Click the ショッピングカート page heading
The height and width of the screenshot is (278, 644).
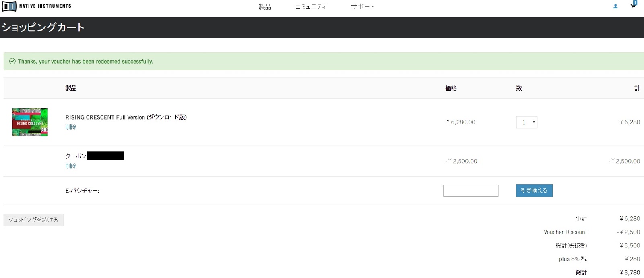click(x=43, y=27)
